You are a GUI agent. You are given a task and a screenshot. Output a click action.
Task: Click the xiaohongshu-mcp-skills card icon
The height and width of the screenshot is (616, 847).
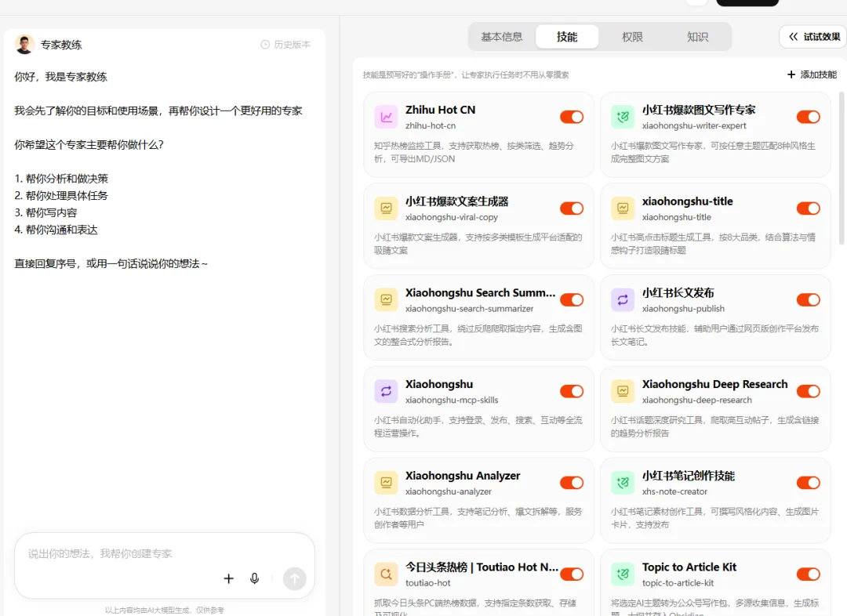[386, 391]
